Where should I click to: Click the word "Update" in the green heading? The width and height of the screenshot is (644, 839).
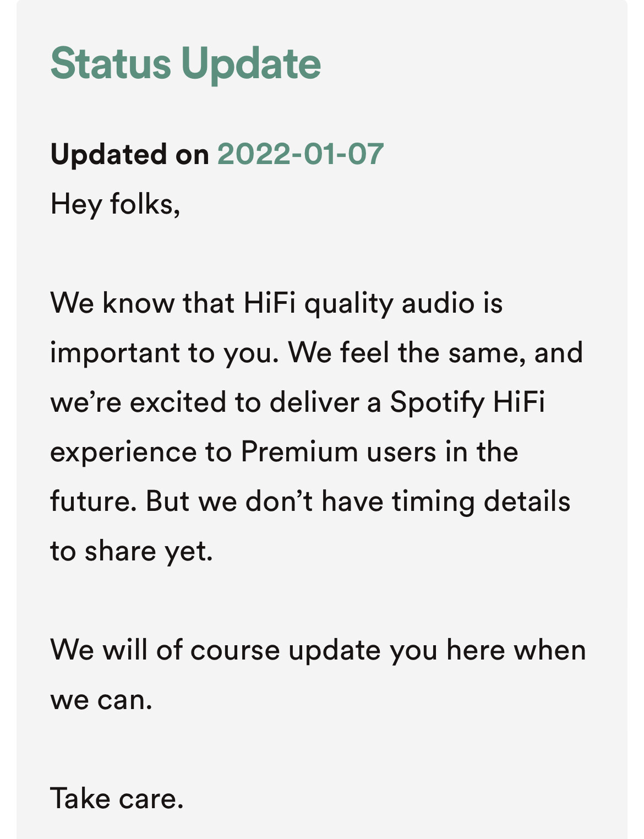point(251,64)
